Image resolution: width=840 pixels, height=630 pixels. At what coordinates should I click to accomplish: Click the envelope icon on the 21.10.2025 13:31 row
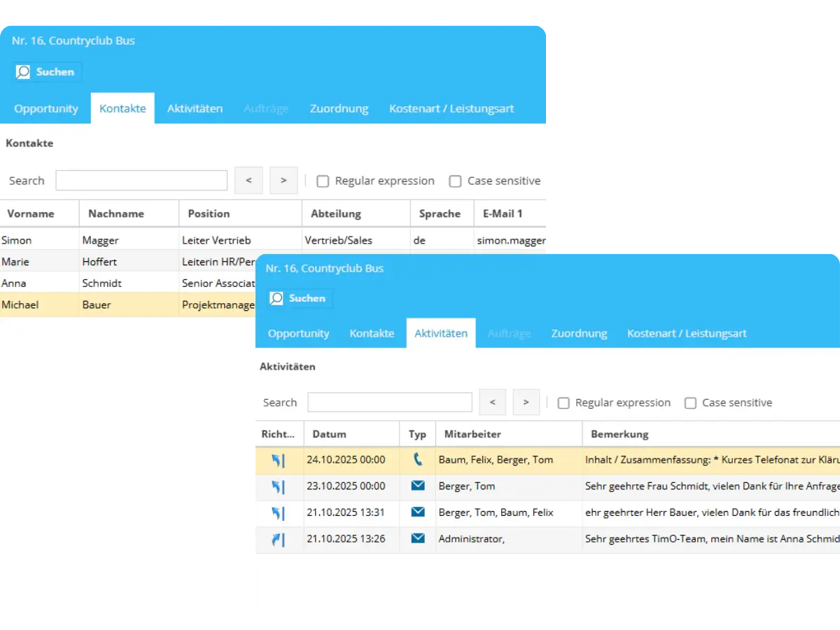tap(418, 512)
